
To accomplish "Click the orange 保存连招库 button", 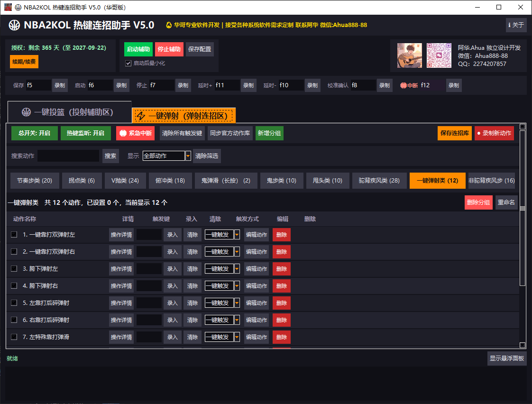I will coord(455,133).
